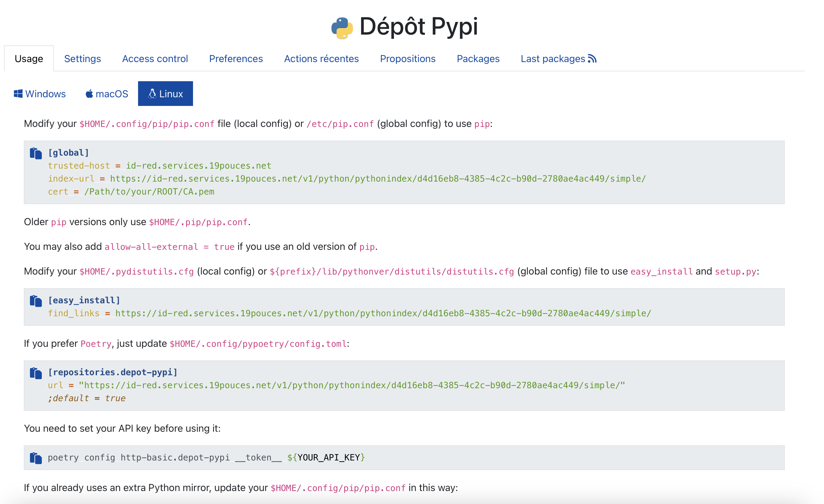Click the Poetry inline code word

(96, 344)
